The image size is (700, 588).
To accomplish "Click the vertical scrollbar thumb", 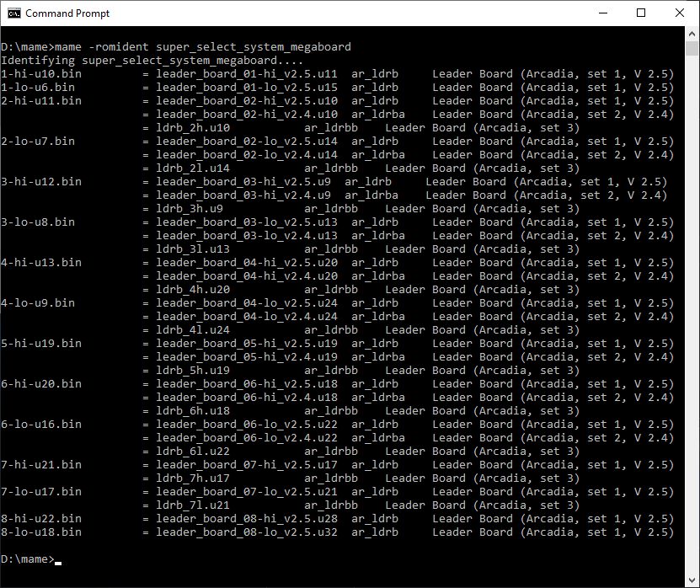I will 692,48.
